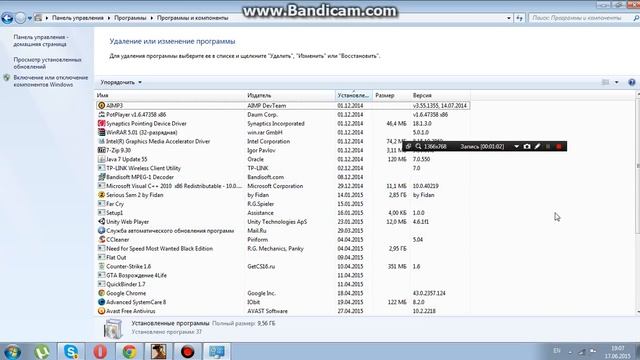Click the Bandicam magnifier icon next to 1366x768
Viewport: 640px width, 360px height.
click(x=418, y=147)
